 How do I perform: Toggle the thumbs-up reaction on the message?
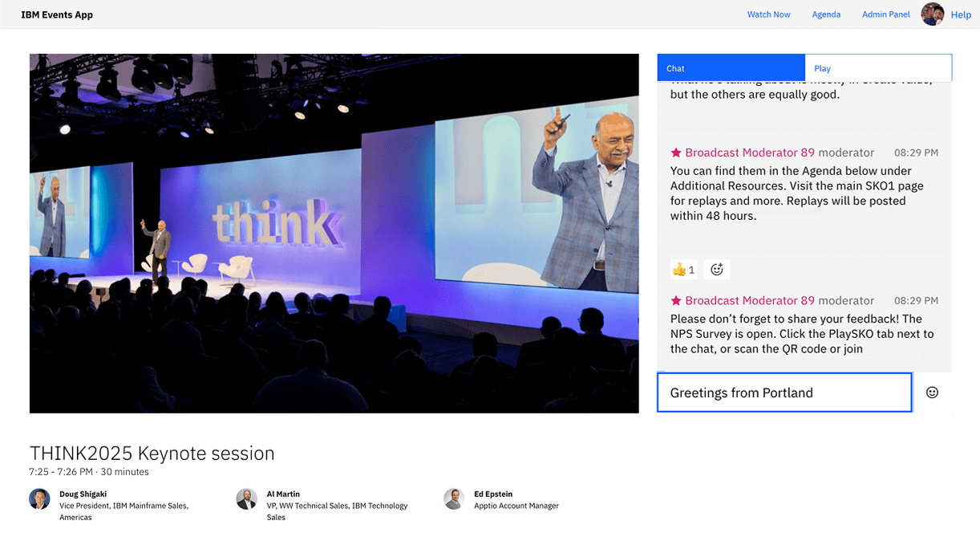[683, 270]
